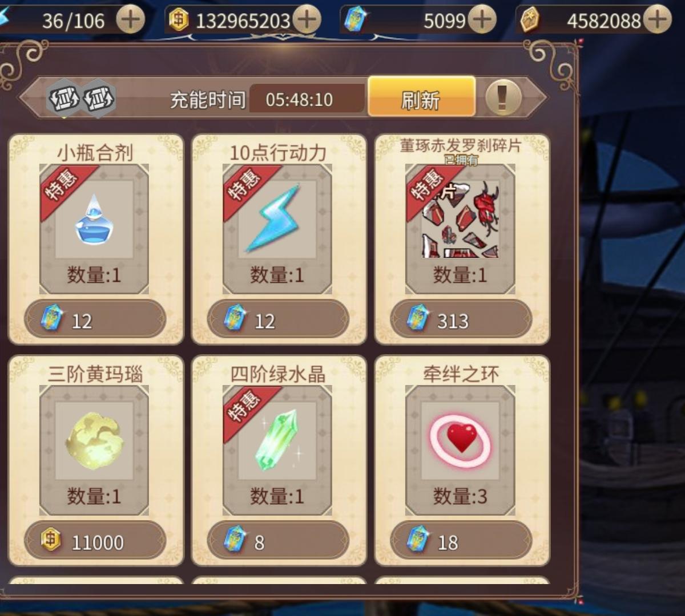Open the exclamation info icon
The width and height of the screenshot is (685, 616).
click(503, 98)
